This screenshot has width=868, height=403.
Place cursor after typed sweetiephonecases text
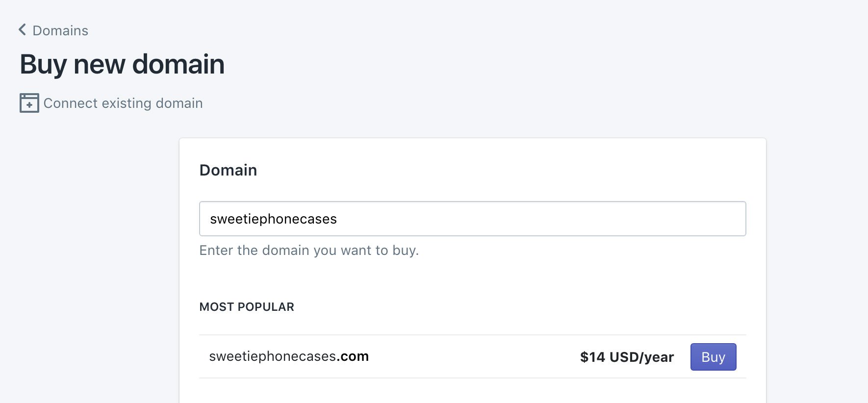click(338, 219)
